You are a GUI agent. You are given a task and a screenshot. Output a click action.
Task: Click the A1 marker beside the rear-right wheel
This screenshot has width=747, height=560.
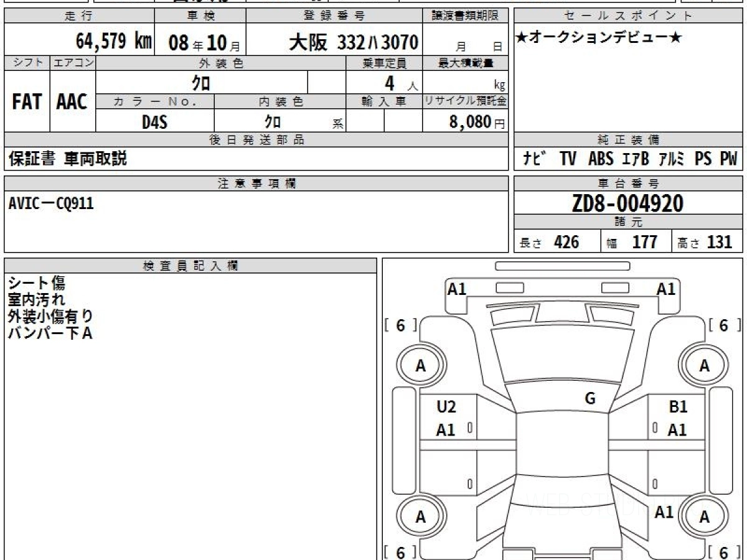tap(664, 512)
